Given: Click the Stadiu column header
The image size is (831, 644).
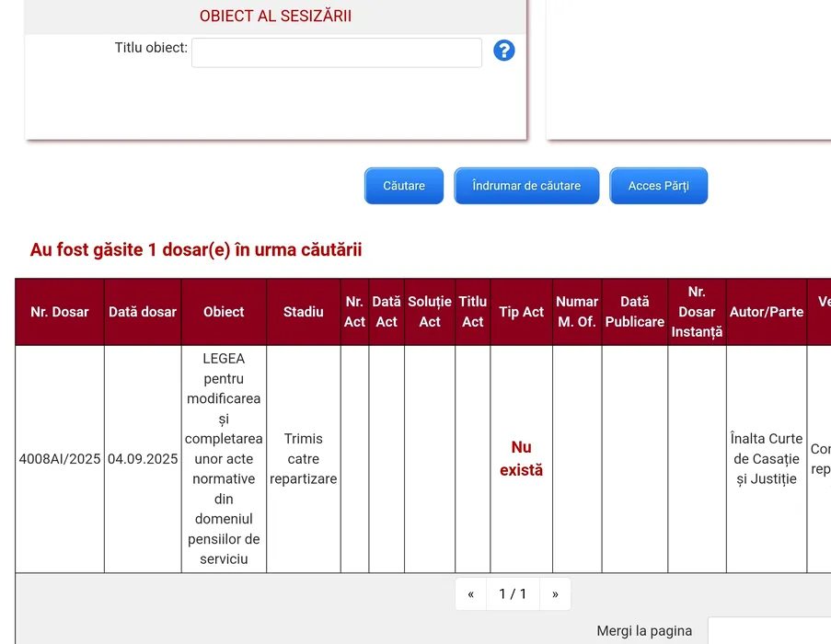Looking at the screenshot, I should (x=304, y=312).
